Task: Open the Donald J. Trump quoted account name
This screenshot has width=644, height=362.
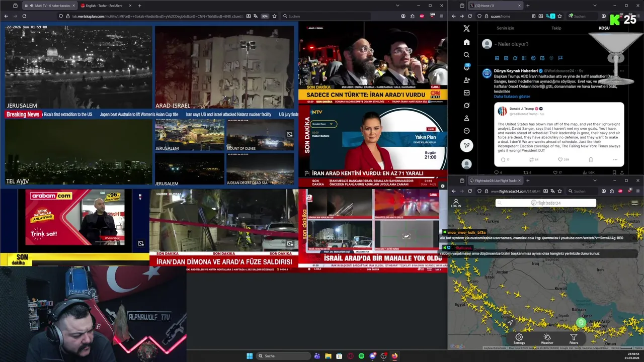Action: tap(521, 109)
